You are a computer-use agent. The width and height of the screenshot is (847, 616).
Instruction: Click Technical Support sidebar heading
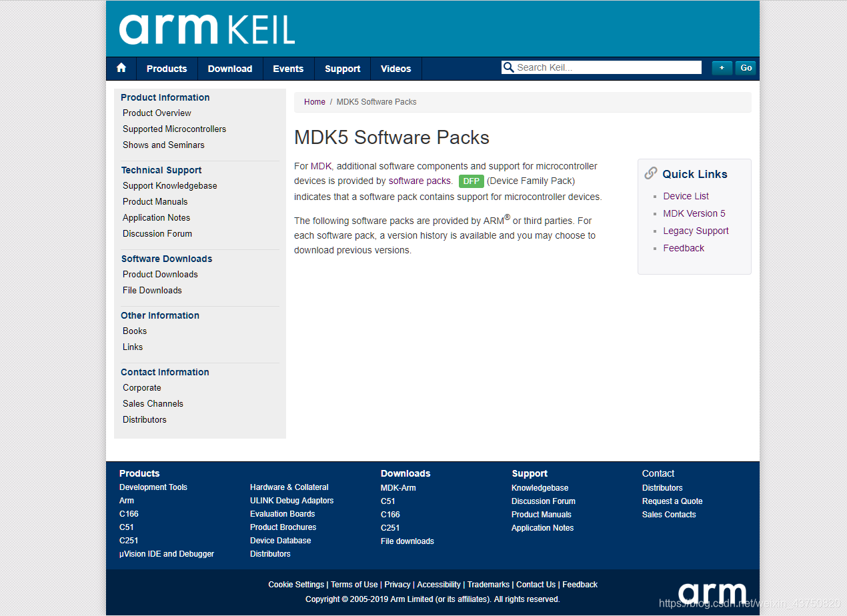[161, 170]
